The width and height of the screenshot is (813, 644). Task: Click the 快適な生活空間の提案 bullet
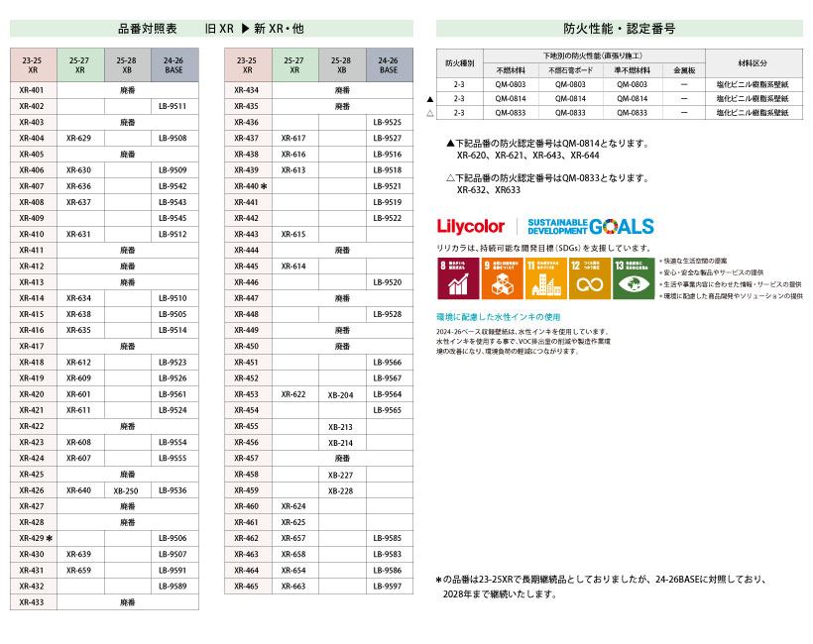693,262
